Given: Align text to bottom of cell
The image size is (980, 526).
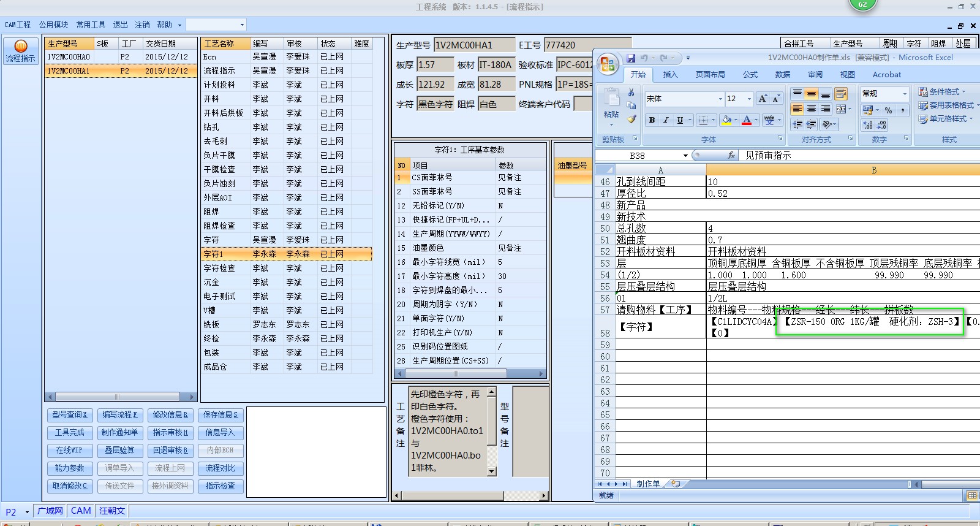Looking at the screenshot, I should [x=826, y=94].
